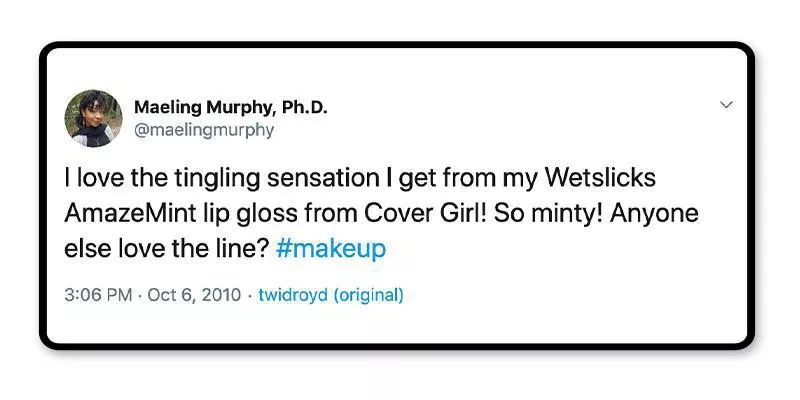Screen dimensions: 800x400
Task: Click "Ph.D." suffix in the display name
Action: click(304, 108)
